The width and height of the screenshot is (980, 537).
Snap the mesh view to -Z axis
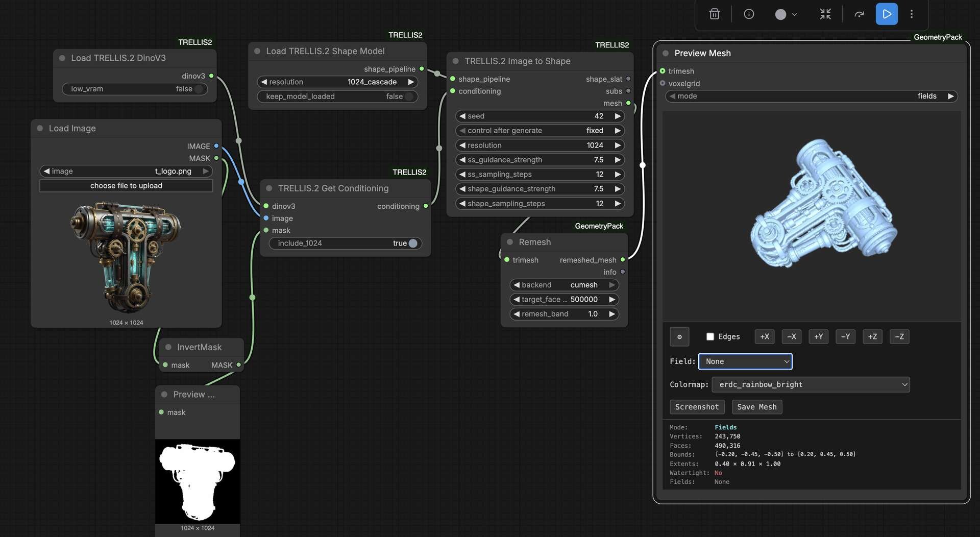899,337
